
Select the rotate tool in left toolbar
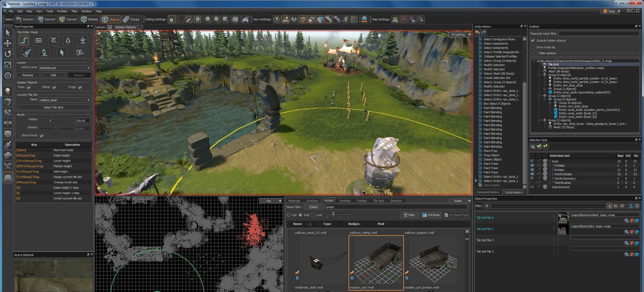tap(8, 54)
